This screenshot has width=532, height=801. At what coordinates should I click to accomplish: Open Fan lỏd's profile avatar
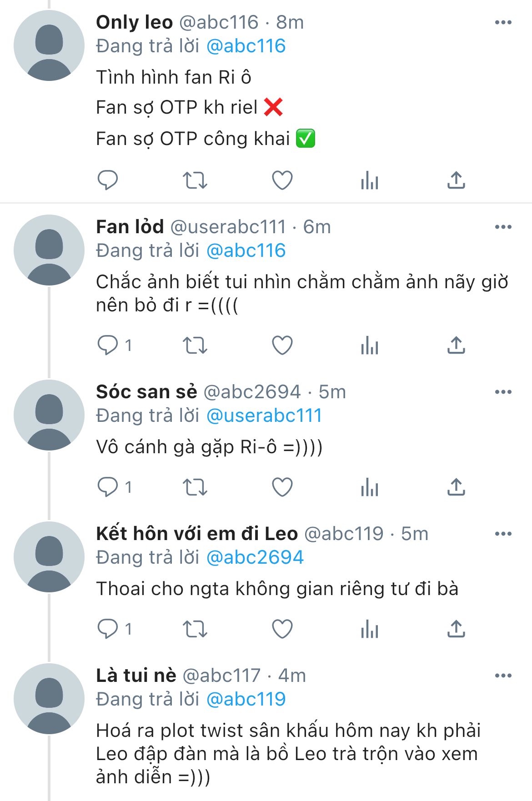coord(49,250)
